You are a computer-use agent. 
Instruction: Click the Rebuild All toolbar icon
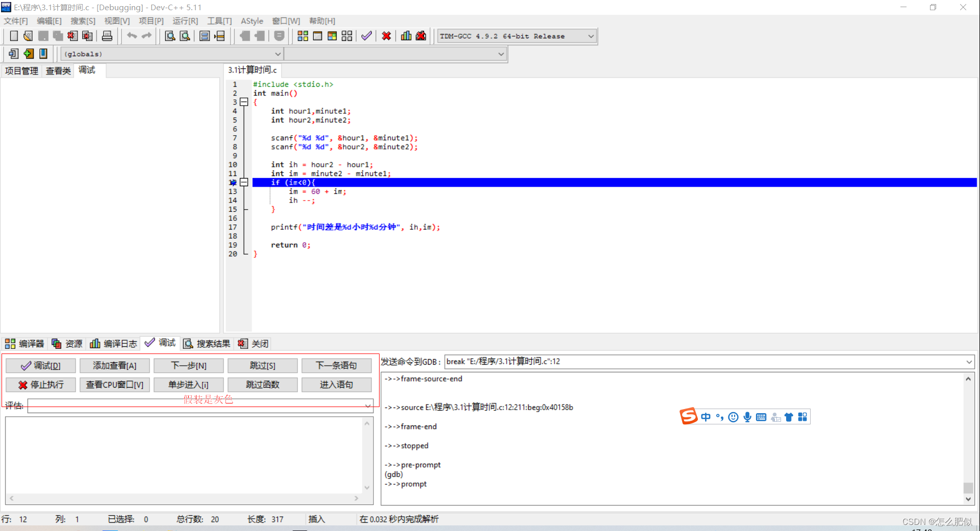click(x=347, y=36)
